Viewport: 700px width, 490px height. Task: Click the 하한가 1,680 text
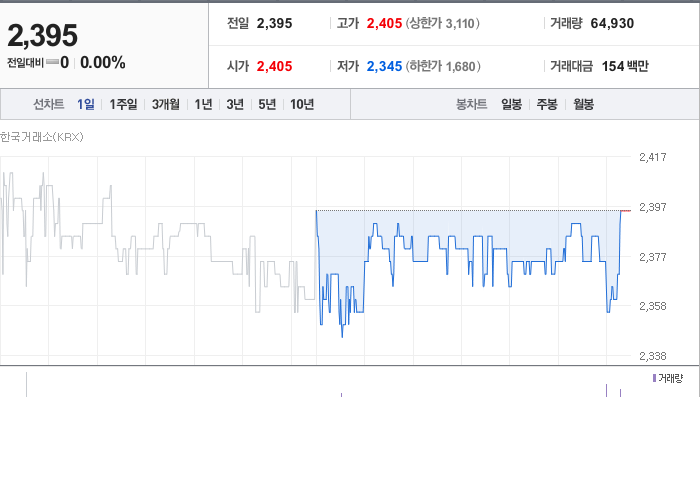tap(443, 66)
